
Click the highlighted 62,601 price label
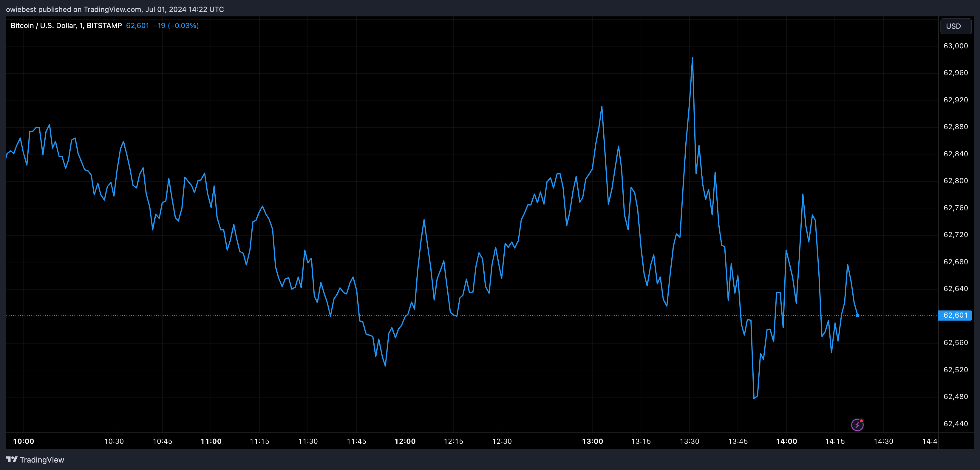pos(955,316)
